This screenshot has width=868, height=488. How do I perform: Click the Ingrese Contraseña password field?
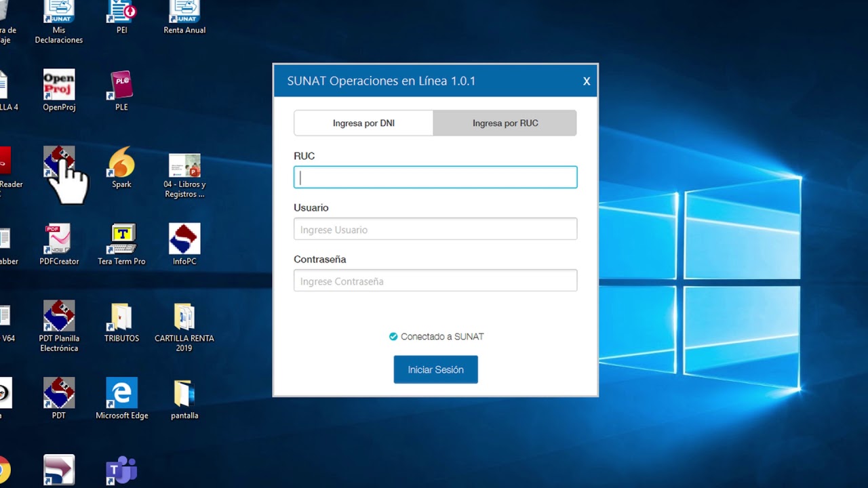coord(435,281)
